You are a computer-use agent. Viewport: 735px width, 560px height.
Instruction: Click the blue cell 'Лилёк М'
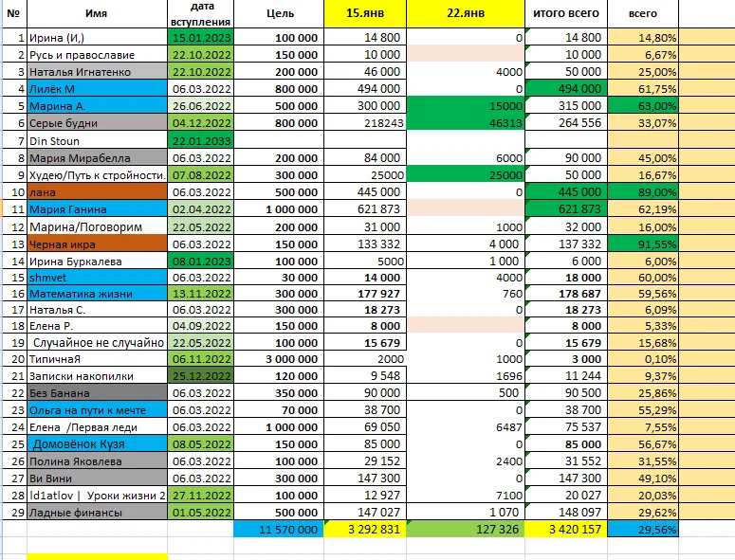pos(97,88)
